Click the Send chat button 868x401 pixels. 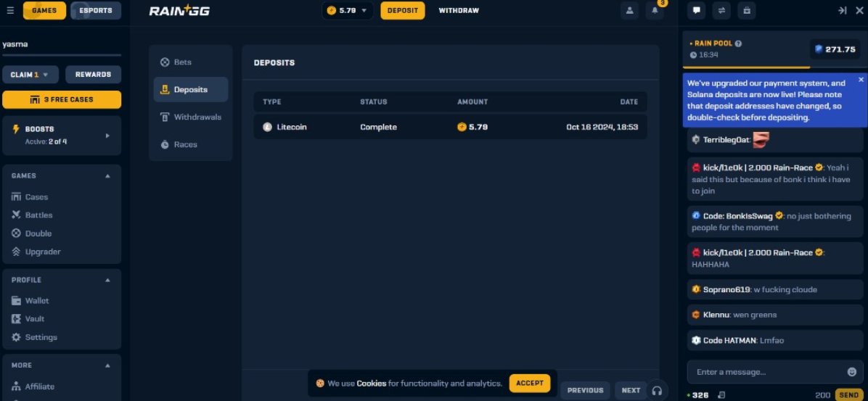(848, 395)
